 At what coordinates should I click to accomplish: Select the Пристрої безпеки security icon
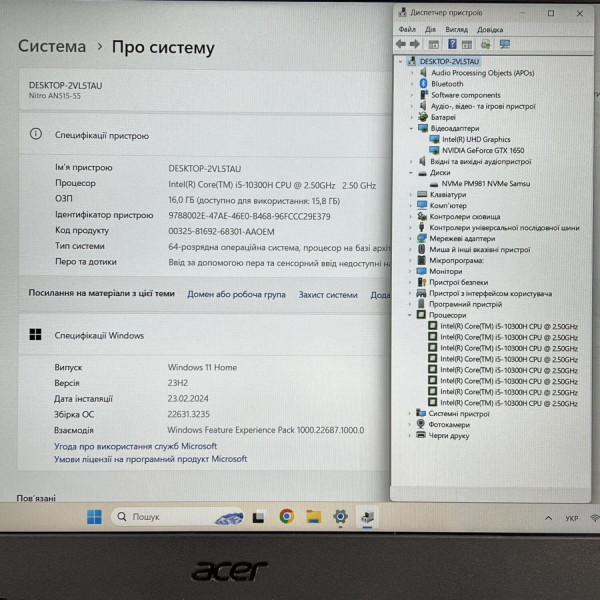[x=422, y=282]
